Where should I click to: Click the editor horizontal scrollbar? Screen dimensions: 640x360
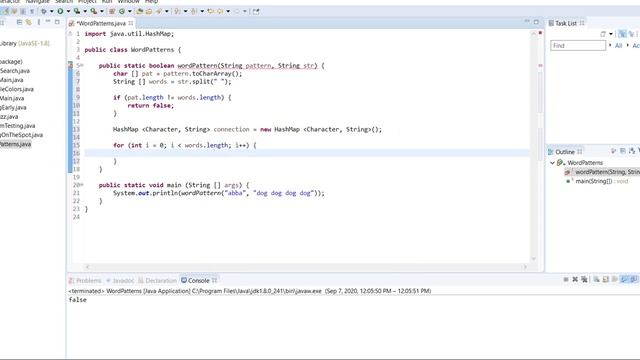click(x=306, y=267)
